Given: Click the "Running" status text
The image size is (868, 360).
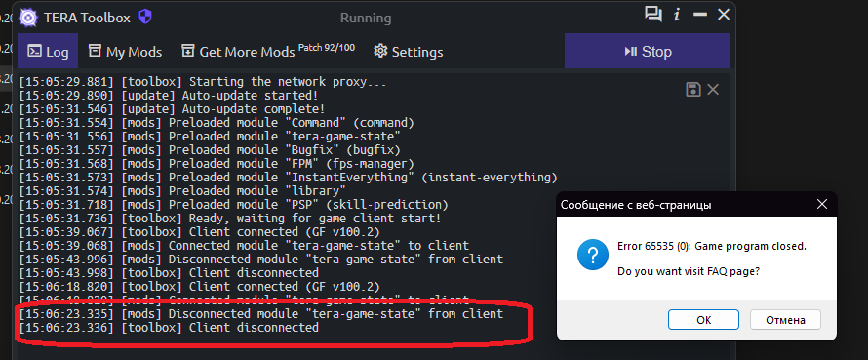Looking at the screenshot, I should click(x=366, y=19).
